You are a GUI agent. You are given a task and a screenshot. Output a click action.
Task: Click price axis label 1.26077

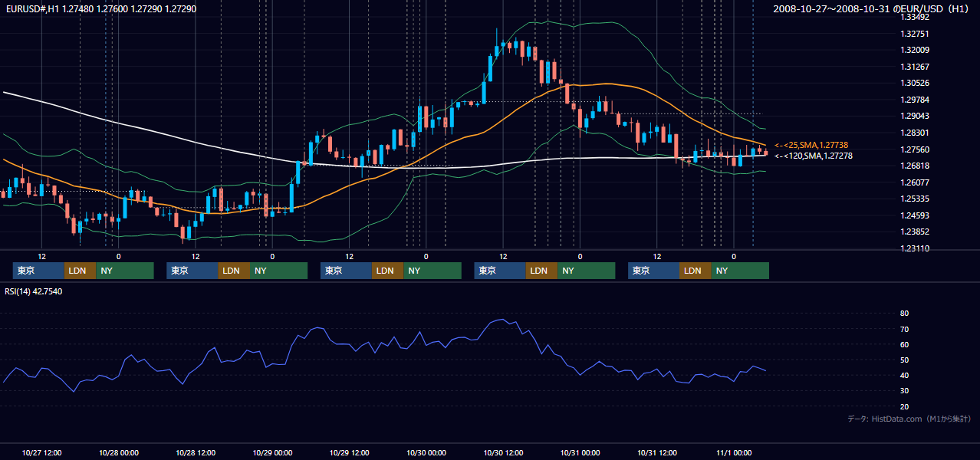[x=916, y=182]
